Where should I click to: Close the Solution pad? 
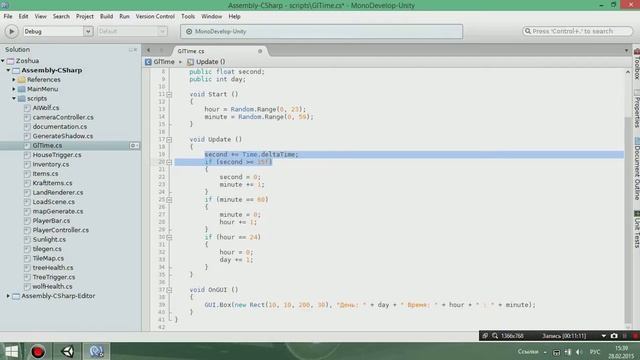coord(135,50)
